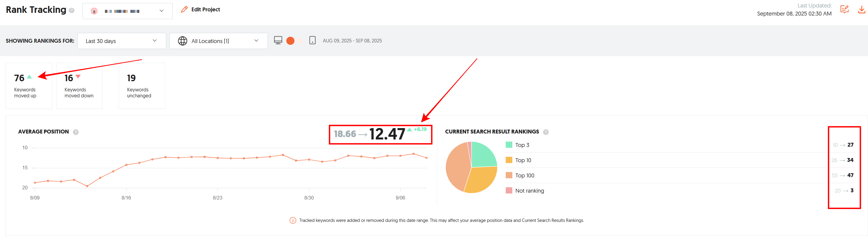Screen dimensions: 868x241
Task: Select the mobile device icon
Action: 312,41
